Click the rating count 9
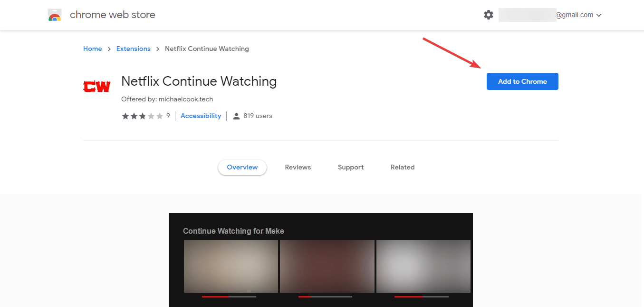Screen dimensions: 644x307 click(x=168, y=116)
